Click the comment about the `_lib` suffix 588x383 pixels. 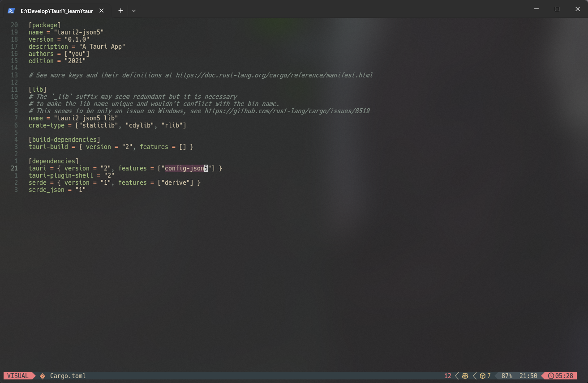(x=133, y=97)
